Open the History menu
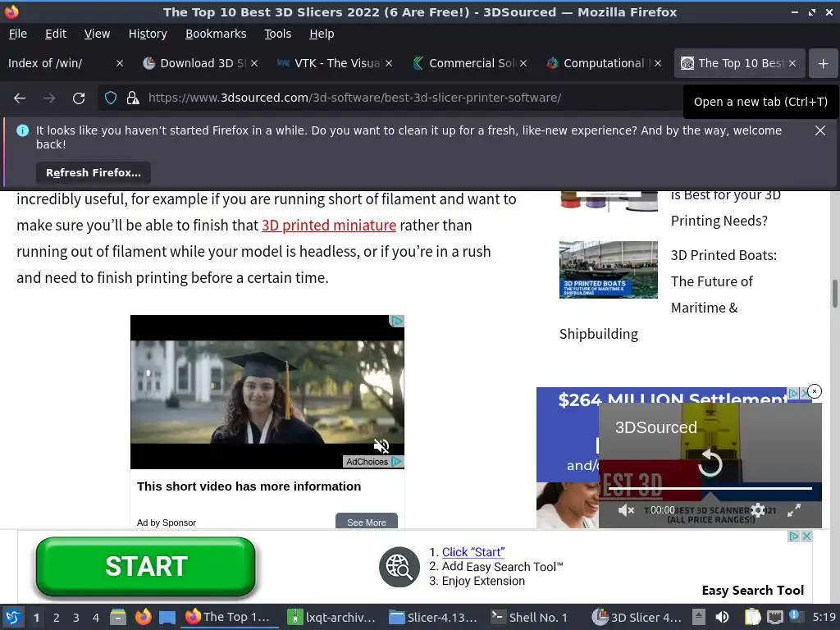840x630 pixels. click(148, 34)
